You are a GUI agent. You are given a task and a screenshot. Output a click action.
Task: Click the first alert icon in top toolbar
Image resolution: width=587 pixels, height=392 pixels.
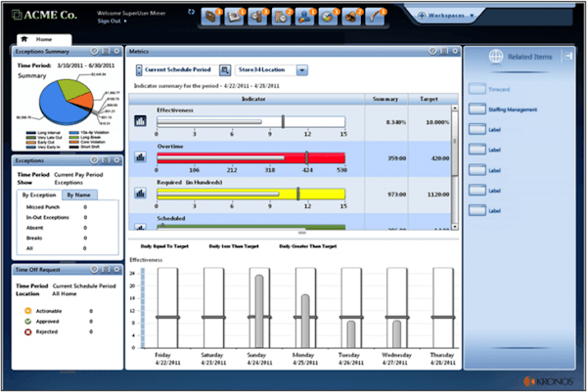(210, 17)
